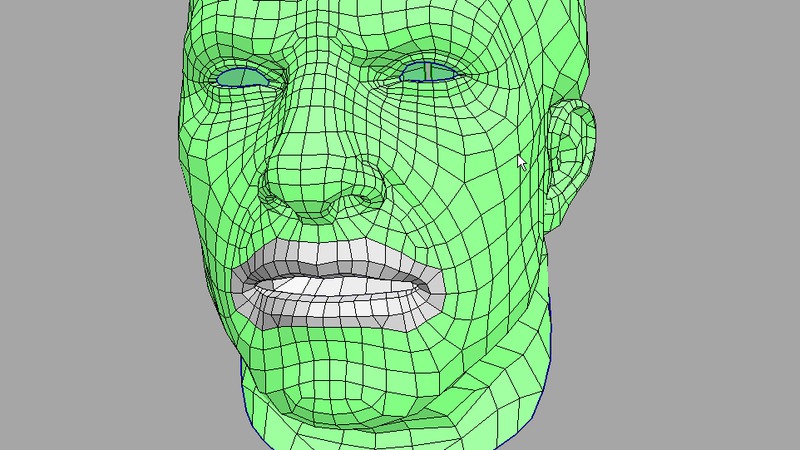The image size is (800, 450).
Task: Select the teal eye opening beside the ear
Action: pyautogui.click(x=428, y=72)
